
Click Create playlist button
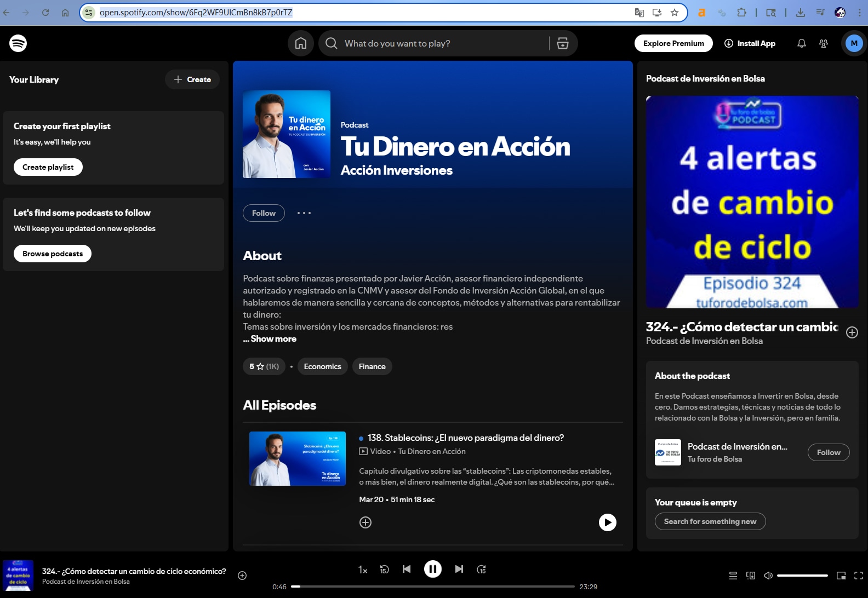(x=48, y=167)
